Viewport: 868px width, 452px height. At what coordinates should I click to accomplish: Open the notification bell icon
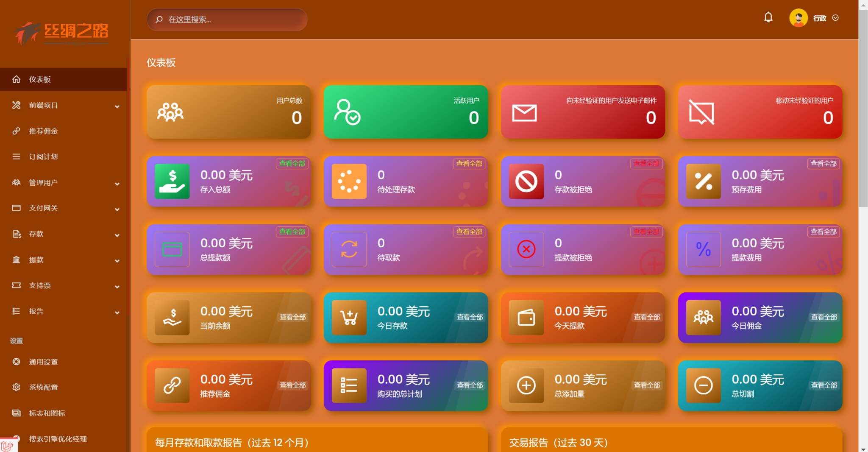tap(768, 17)
